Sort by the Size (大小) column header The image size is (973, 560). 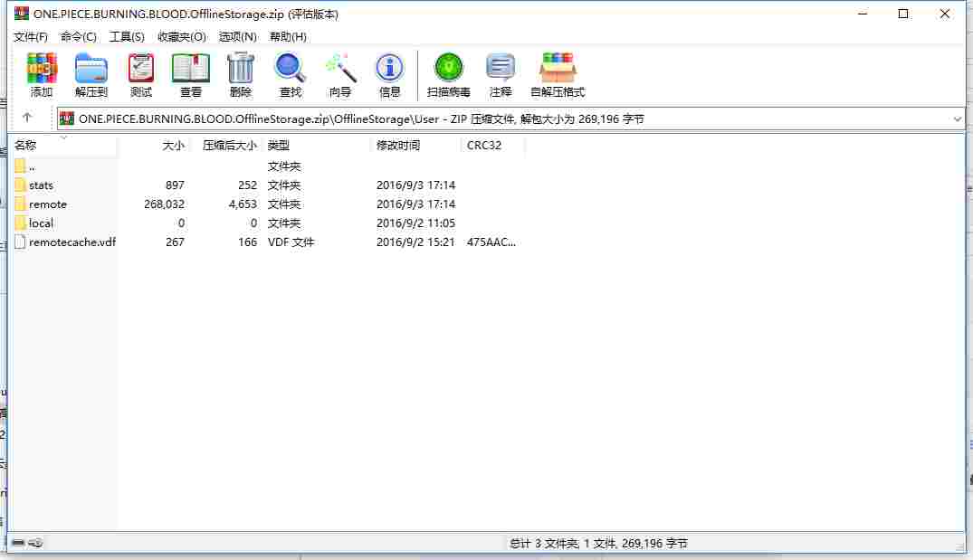point(155,145)
